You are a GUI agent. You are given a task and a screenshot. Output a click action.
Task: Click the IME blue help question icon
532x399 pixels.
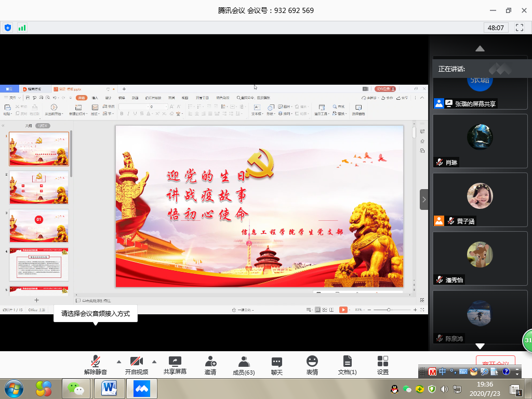pyautogui.click(x=506, y=371)
